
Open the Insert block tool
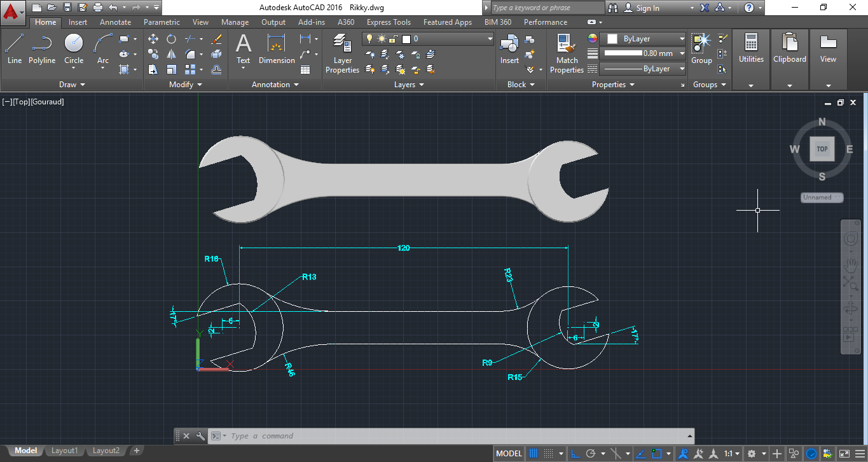(x=509, y=49)
